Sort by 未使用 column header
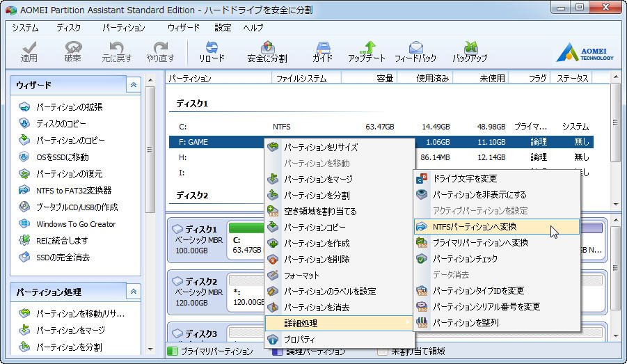627x364 pixels. coord(481,79)
